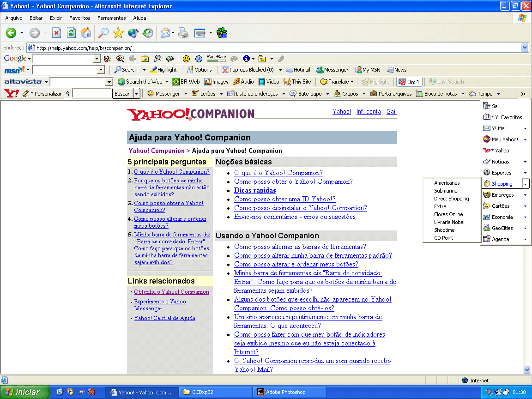Viewport: 532px width, 399px height.
Task: Open the Dicas rápidas link
Action: 255,190
